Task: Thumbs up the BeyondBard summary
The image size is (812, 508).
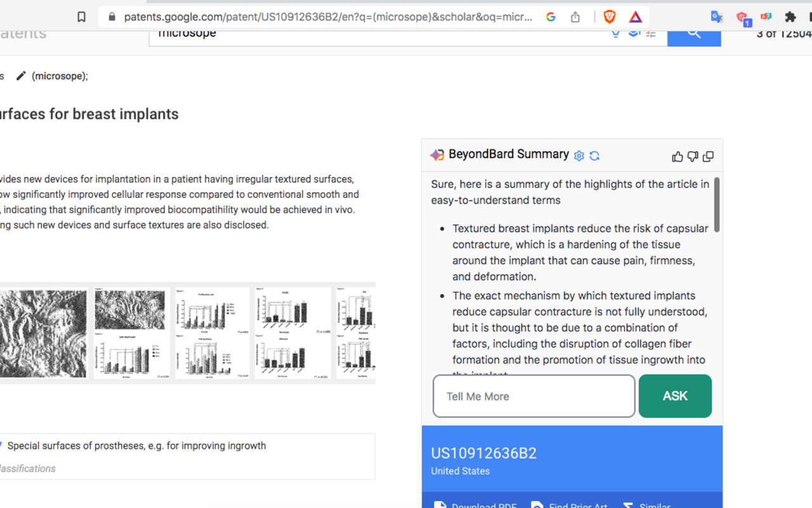Action: (677, 156)
